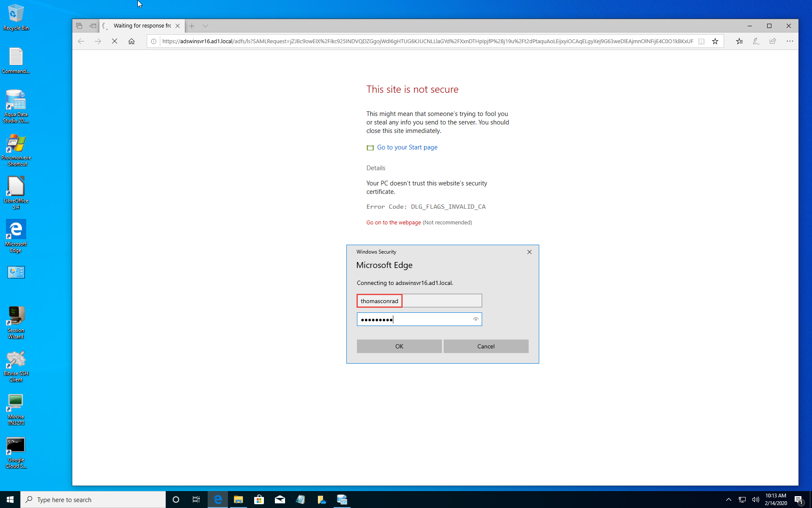The image size is (812, 508).
Task: Open Recycle Bin desktop icon
Action: click(16, 18)
